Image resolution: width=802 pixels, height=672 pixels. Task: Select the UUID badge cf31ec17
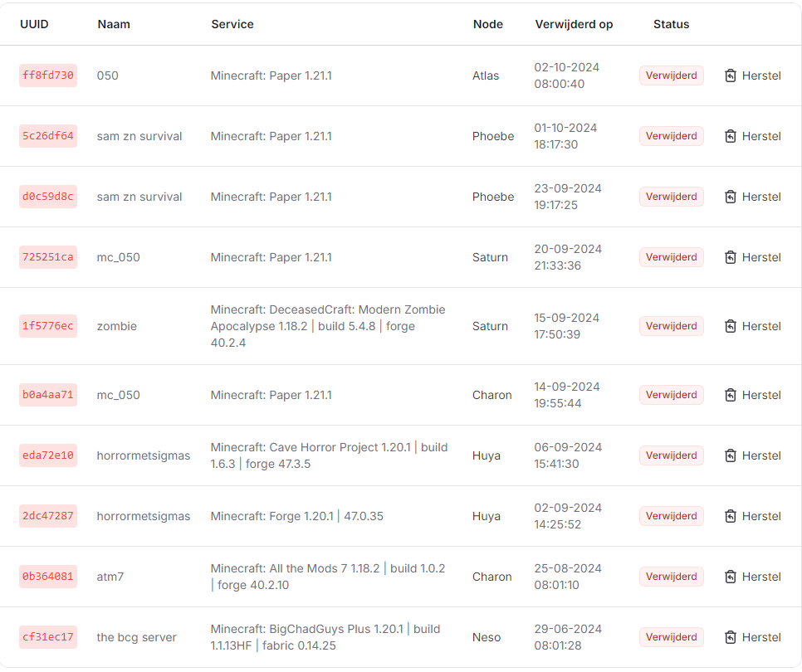coord(48,637)
